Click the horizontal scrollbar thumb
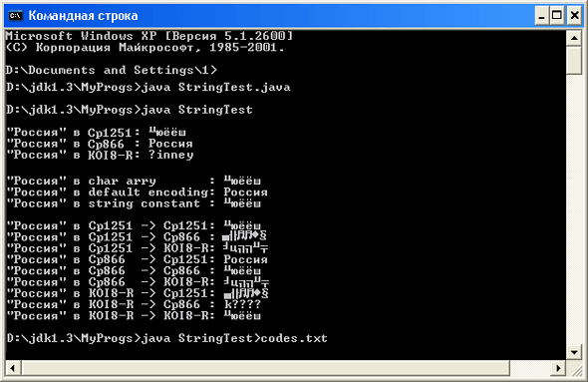 coord(265,368)
